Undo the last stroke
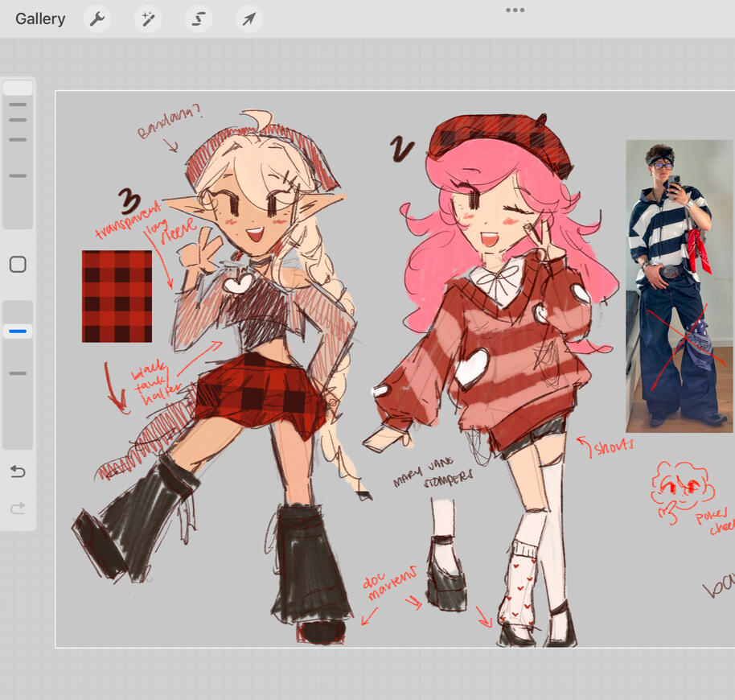Screen dimensions: 735x700 pyautogui.click(x=18, y=471)
